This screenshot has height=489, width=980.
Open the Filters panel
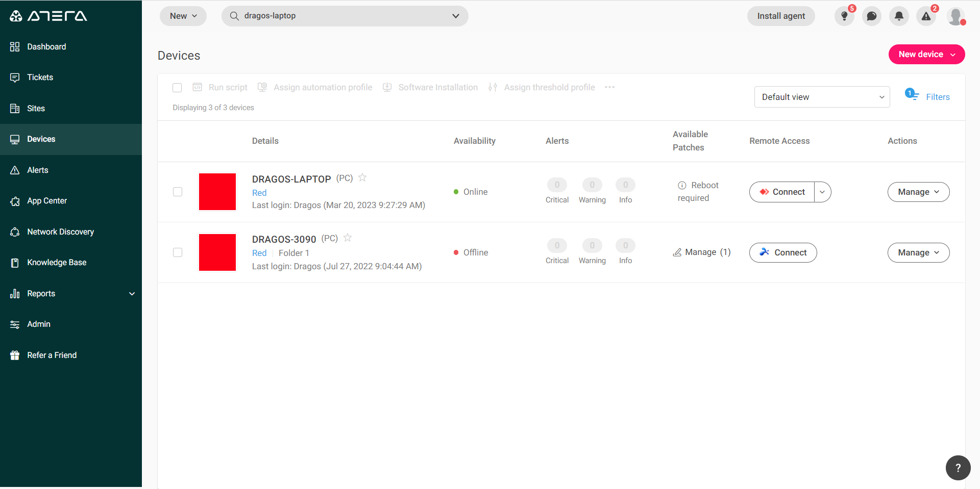coord(927,96)
